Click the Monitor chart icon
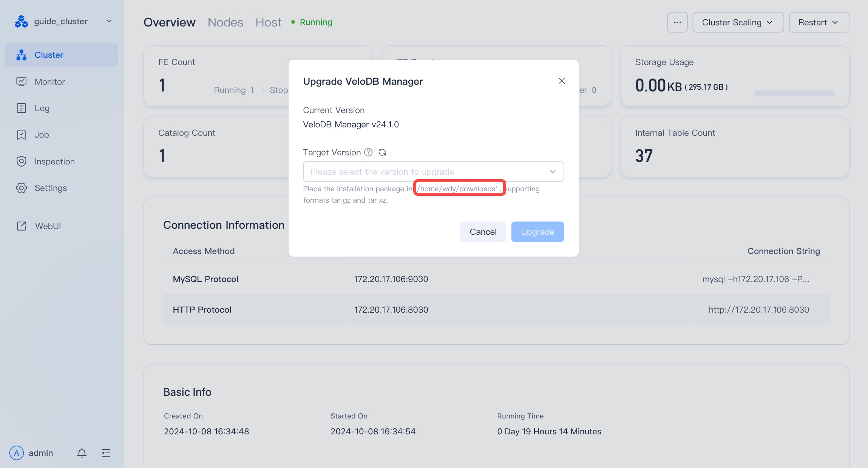868x468 pixels. point(22,82)
